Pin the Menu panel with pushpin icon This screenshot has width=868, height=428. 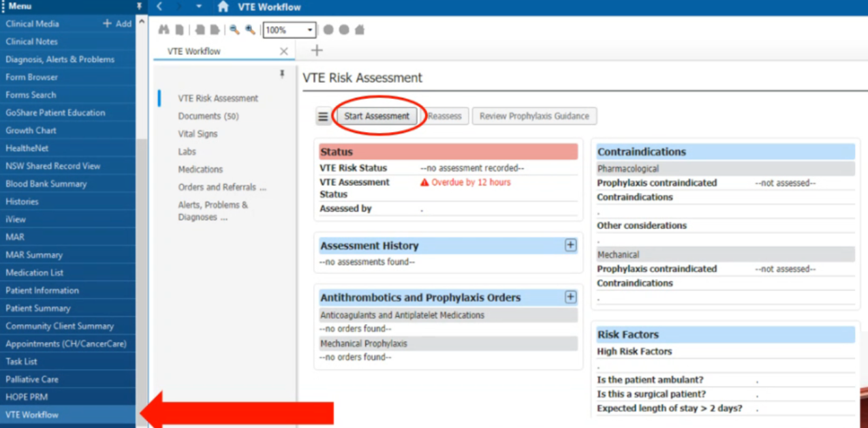click(139, 6)
